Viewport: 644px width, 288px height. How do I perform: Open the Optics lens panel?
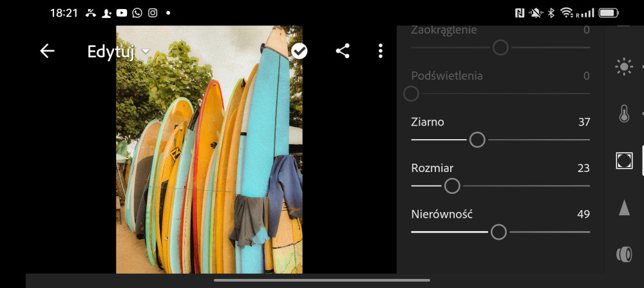[624, 254]
